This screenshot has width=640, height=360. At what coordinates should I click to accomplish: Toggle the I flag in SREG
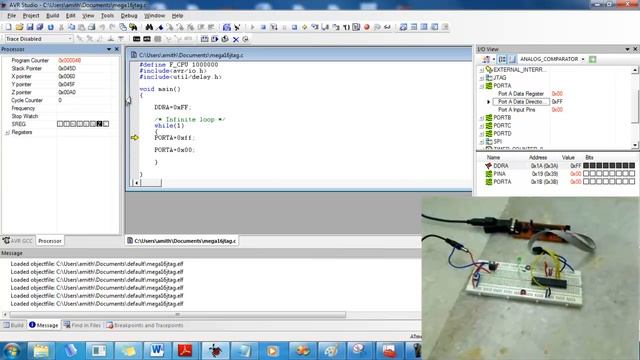(60, 124)
